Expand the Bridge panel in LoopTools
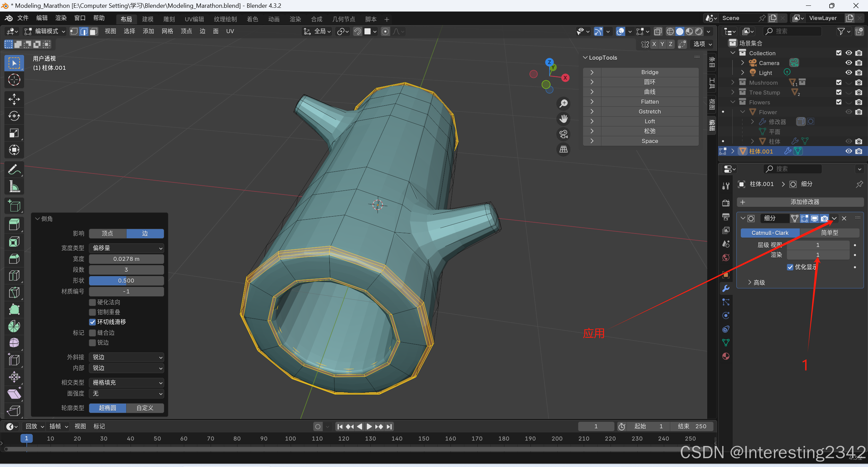 coord(592,72)
